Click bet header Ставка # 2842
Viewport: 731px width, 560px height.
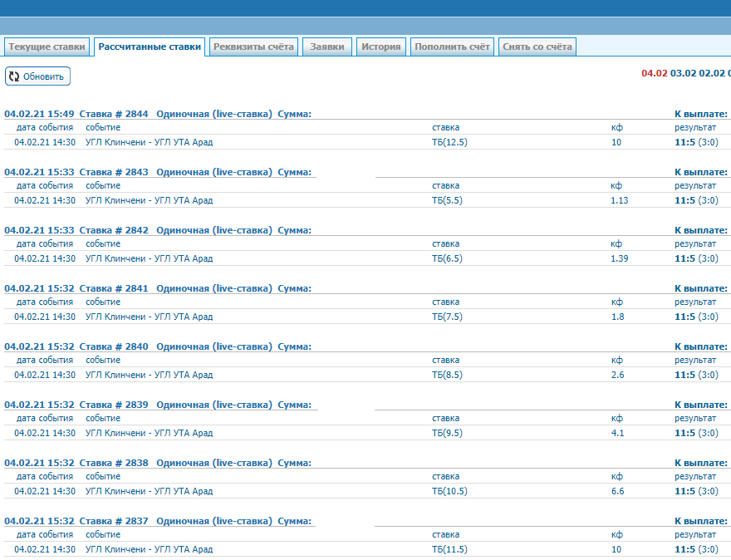tap(114, 230)
